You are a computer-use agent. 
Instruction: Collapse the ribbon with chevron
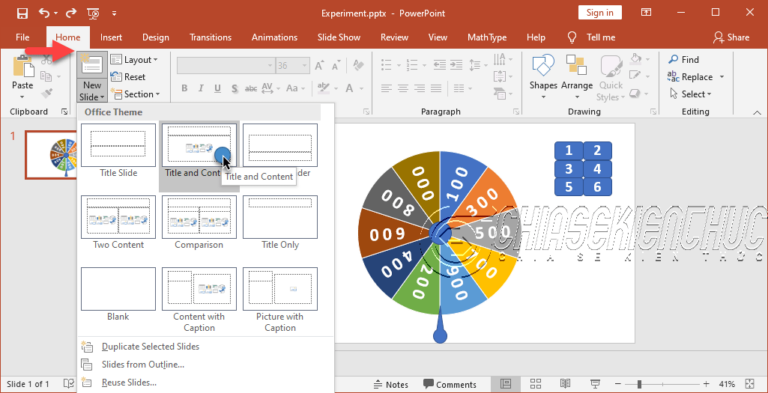pyautogui.click(x=757, y=112)
